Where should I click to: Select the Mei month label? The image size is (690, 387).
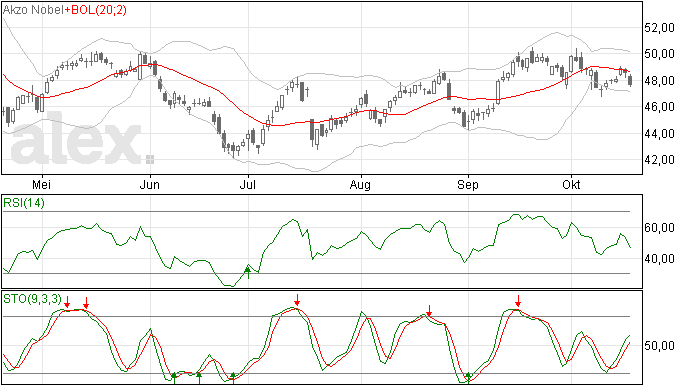(42, 185)
